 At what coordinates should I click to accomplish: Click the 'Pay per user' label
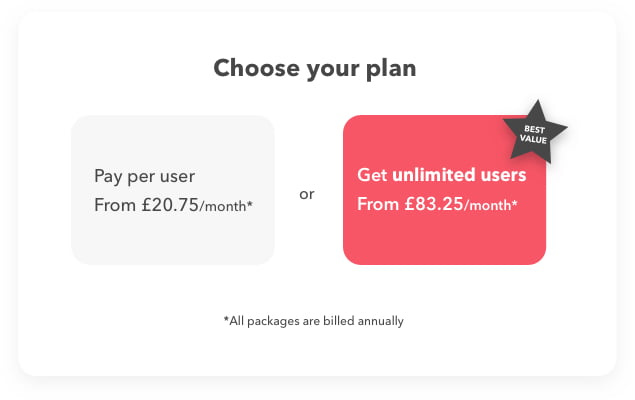pyautogui.click(x=145, y=177)
